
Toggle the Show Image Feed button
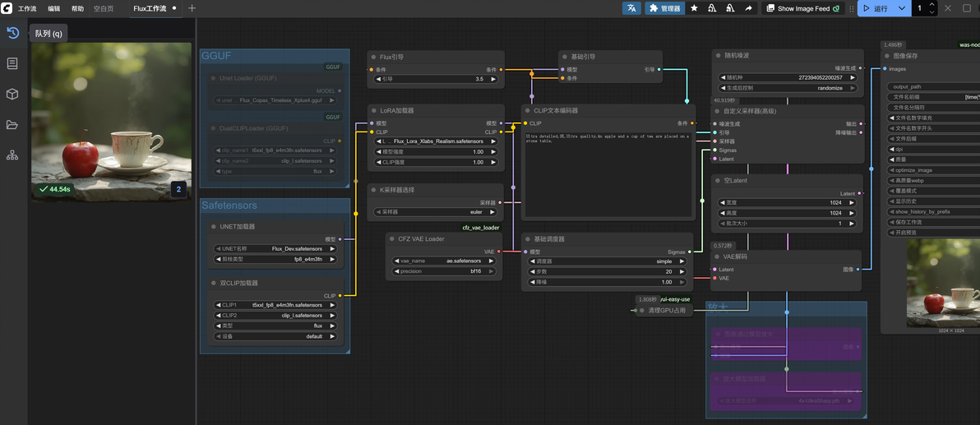coord(802,8)
